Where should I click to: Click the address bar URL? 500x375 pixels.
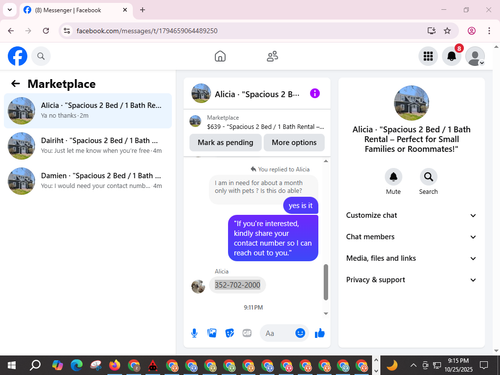147,31
